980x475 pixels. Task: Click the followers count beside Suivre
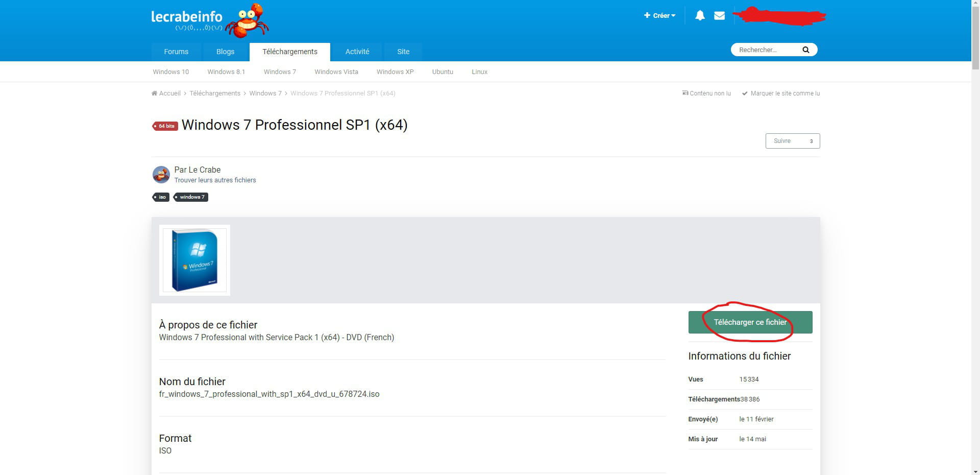(811, 141)
